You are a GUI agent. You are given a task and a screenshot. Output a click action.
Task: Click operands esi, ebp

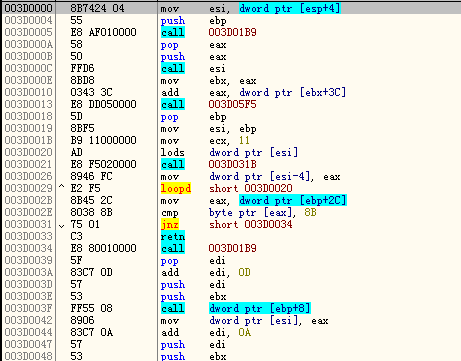coord(233,129)
